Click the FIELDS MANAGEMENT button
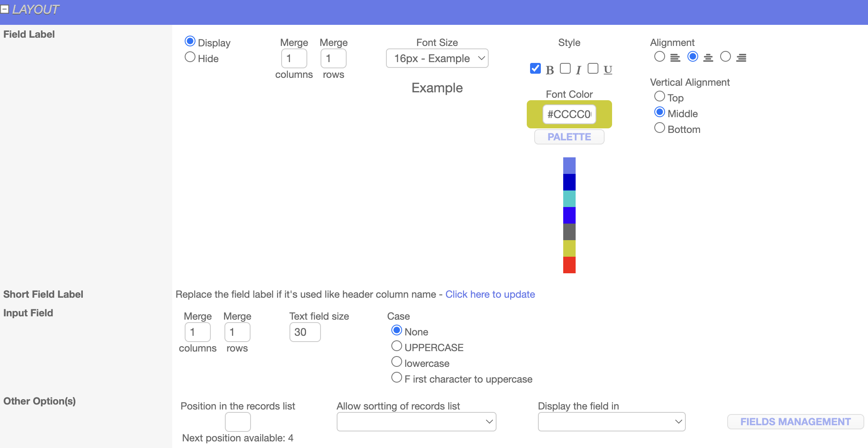Image resolution: width=868 pixels, height=448 pixels. 795,422
